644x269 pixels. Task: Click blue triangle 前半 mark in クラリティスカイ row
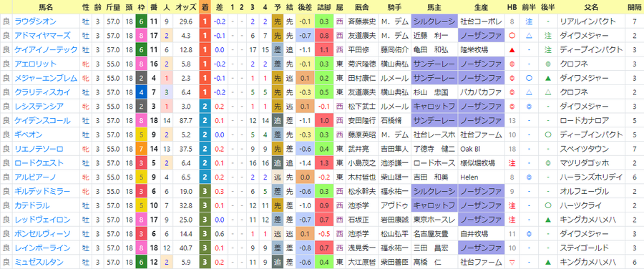pos(529,92)
